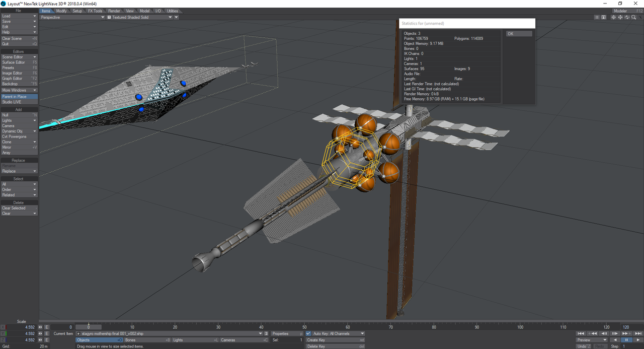644x349 pixels.
Task: Click the timeline frame slider handle
Action: point(89,327)
